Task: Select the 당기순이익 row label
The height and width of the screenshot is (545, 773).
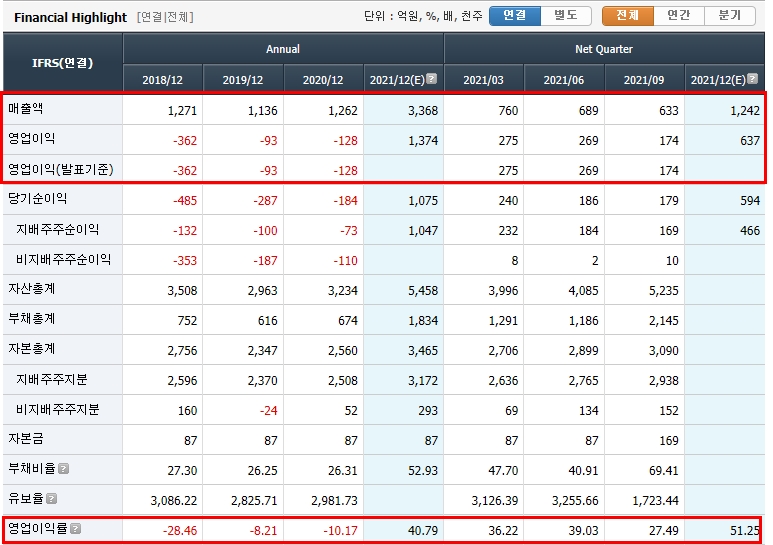Action: pyautogui.click(x=37, y=199)
